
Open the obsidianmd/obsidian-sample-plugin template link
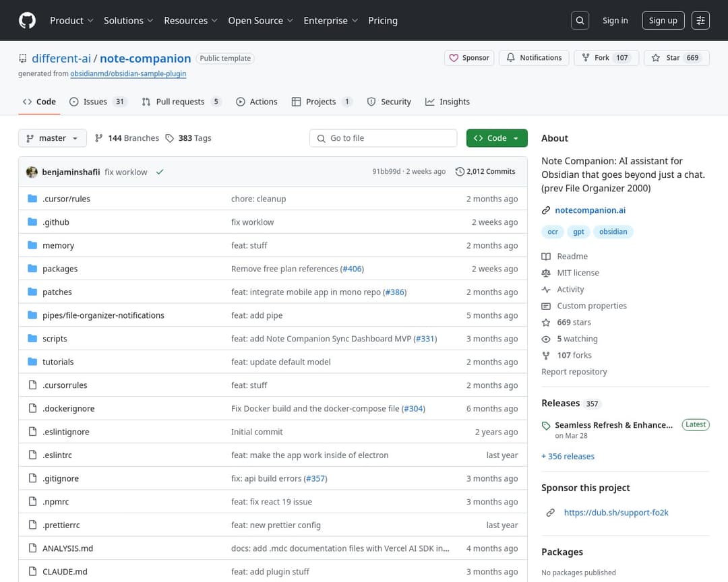[128, 73]
